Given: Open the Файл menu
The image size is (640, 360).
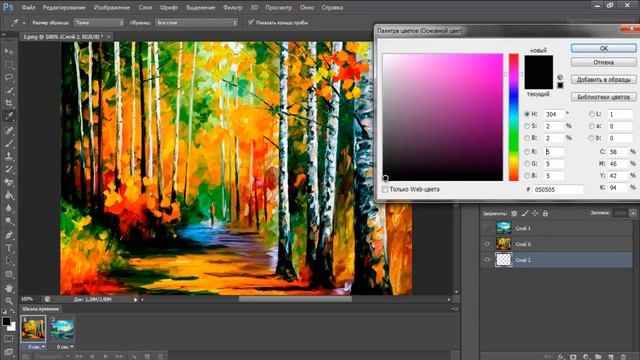Looking at the screenshot, I should click(28, 7).
